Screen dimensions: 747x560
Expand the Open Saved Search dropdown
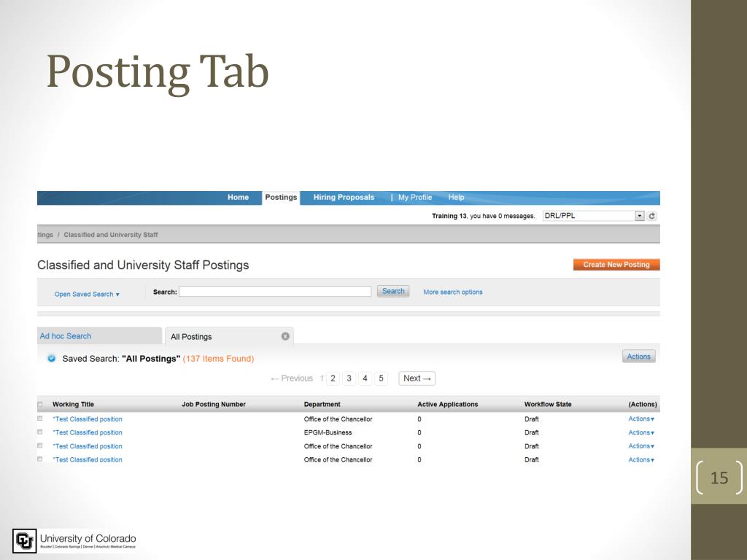pyautogui.click(x=87, y=294)
